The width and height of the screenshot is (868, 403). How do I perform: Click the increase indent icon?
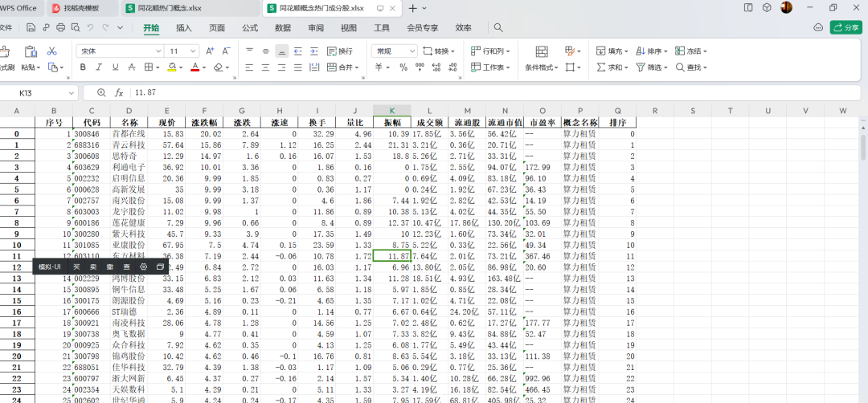tap(314, 51)
